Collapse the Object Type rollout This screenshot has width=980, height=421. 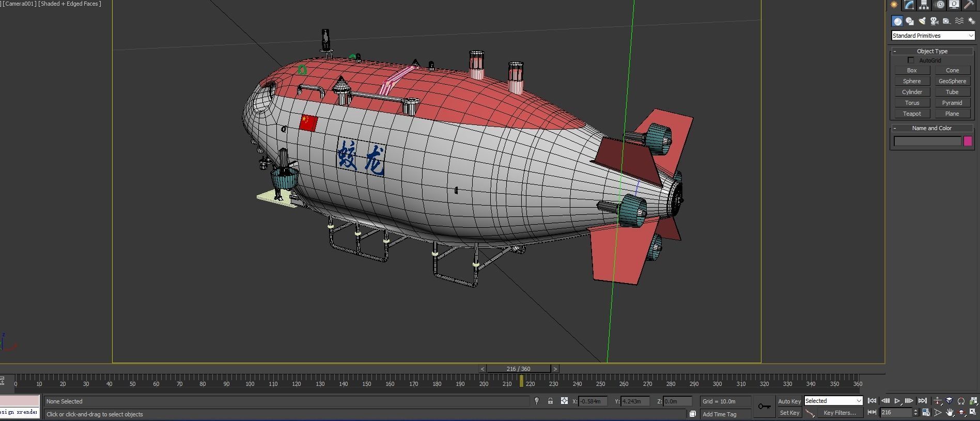pyautogui.click(x=932, y=51)
